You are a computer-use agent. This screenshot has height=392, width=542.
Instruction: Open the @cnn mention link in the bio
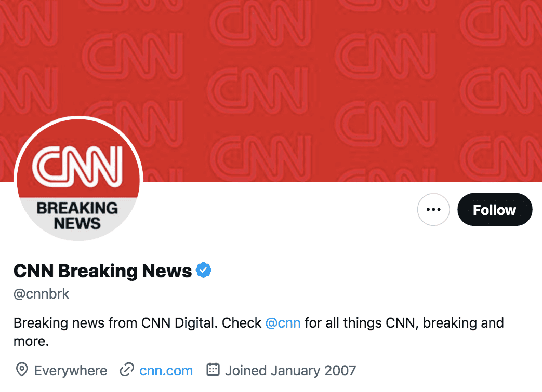[284, 322]
